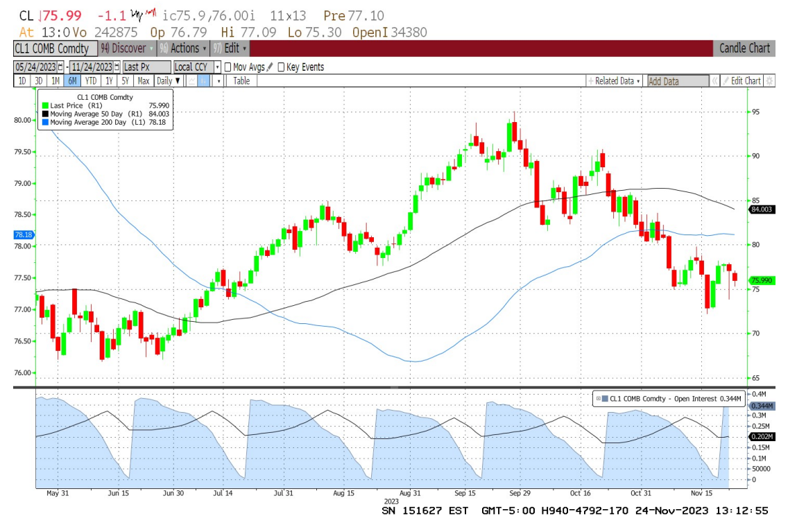Click the Add Data input field
Image resolution: width=797 pixels, height=532 pixels.
pos(678,80)
